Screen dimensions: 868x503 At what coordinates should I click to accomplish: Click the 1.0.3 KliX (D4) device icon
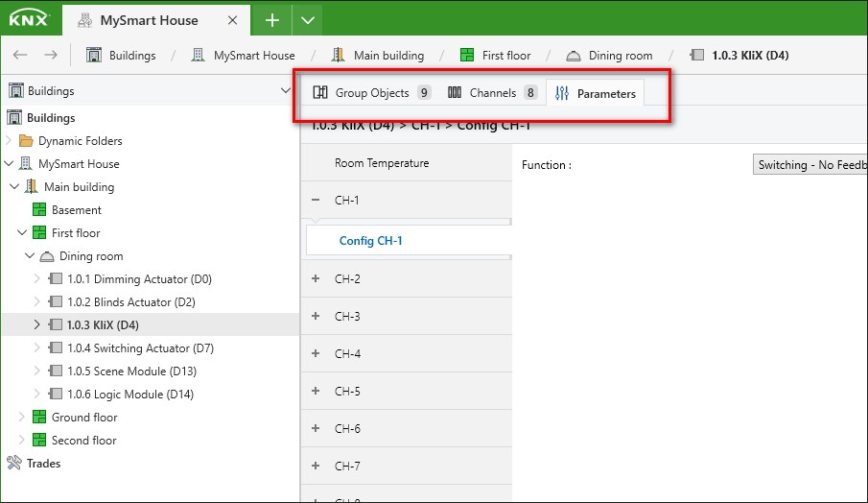(x=55, y=324)
